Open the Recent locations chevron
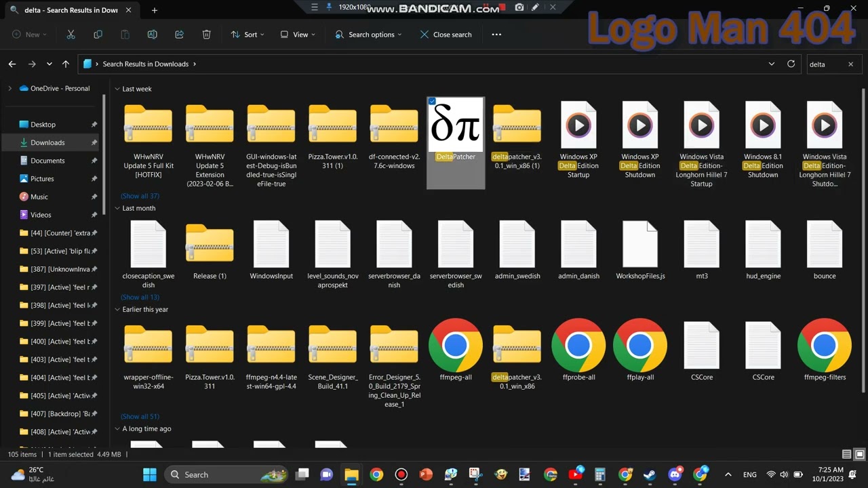This screenshot has width=868, height=488. pos(49,64)
